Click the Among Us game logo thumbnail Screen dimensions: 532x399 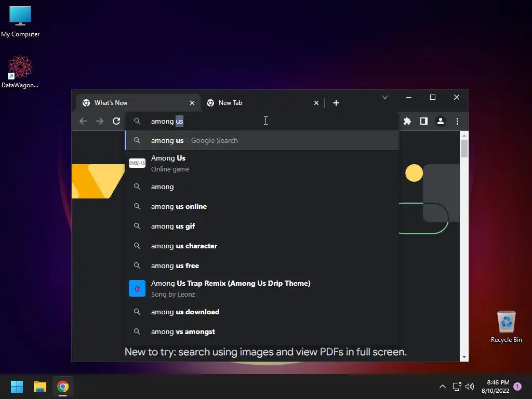137,163
